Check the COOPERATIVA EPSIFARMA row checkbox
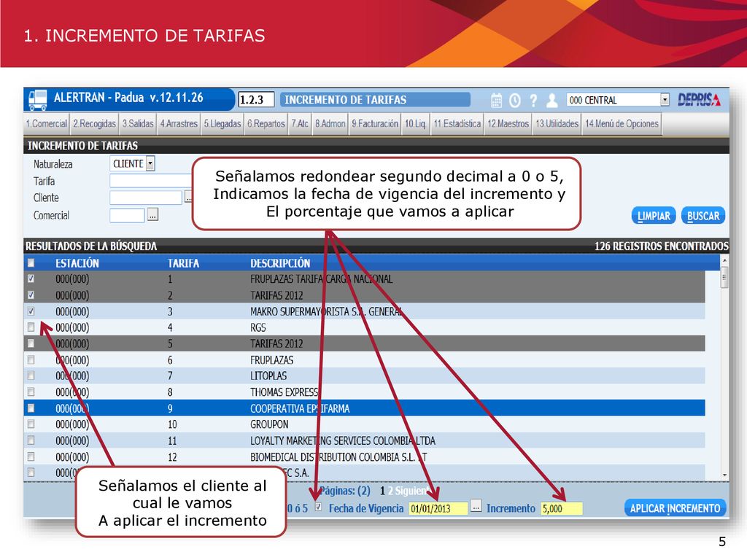The width and height of the screenshot is (747, 560). (31, 408)
